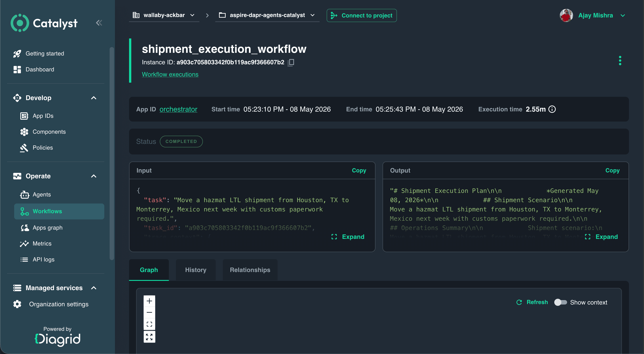This screenshot has height=354, width=644.
Task: Expand the Input panel
Action: 348,237
